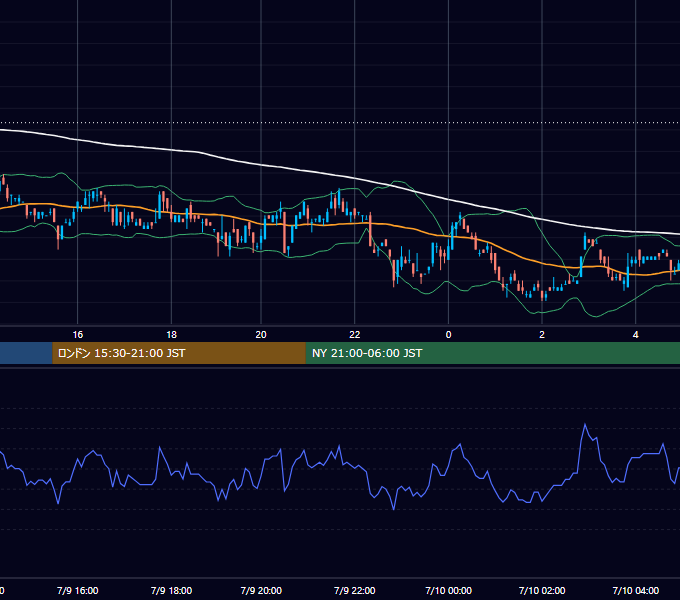The height and width of the screenshot is (600, 680).
Task: Click the '20' hour label on price chart axis
Action: (261, 335)
